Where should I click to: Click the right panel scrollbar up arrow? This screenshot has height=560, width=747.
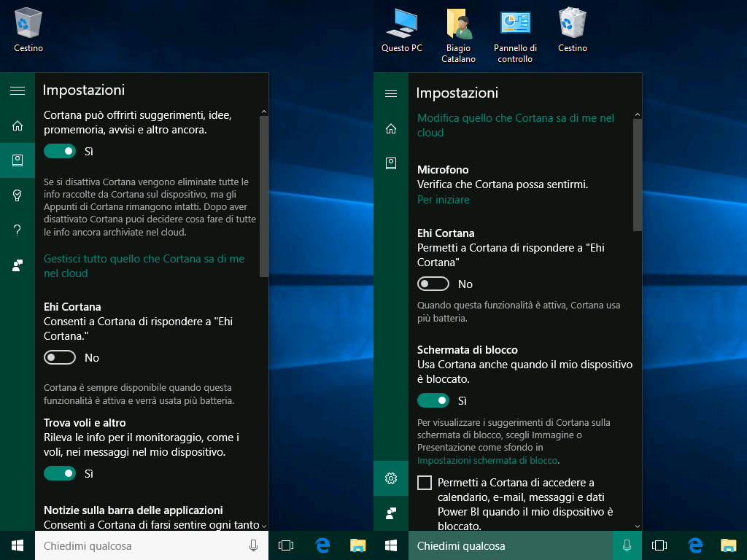point(638,114)
